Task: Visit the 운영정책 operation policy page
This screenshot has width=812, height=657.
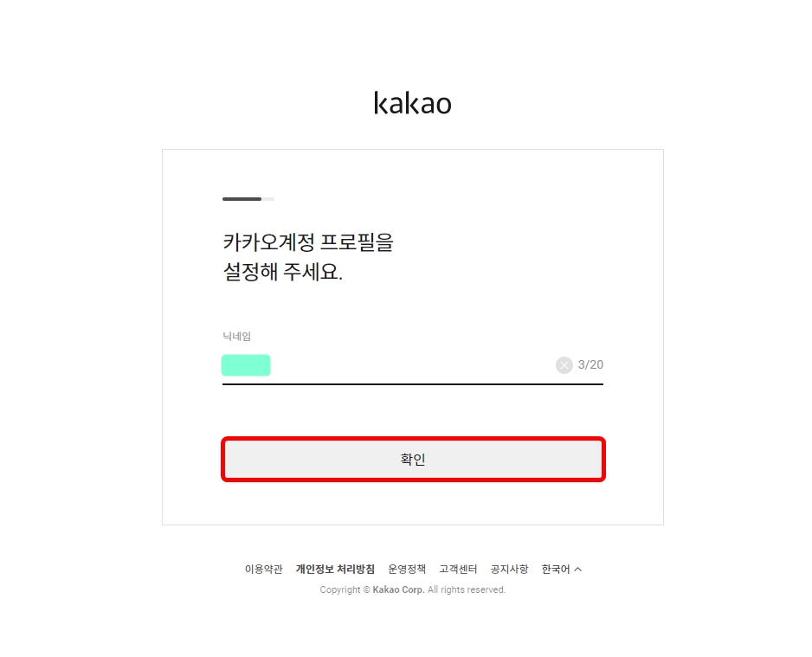Action: (409, 569)
